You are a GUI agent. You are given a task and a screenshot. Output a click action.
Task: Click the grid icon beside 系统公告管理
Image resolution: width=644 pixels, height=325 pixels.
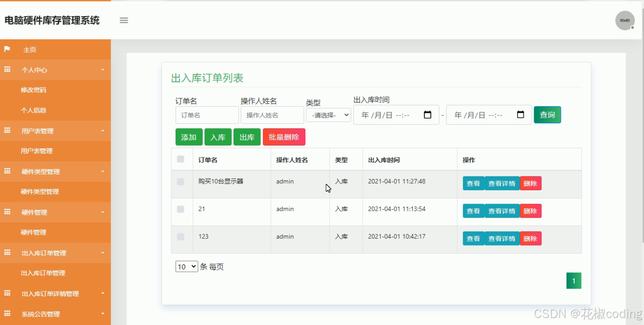(7, 314)
